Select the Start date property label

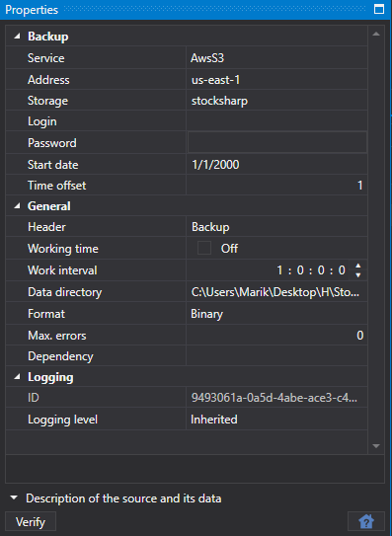pos(53,165)
